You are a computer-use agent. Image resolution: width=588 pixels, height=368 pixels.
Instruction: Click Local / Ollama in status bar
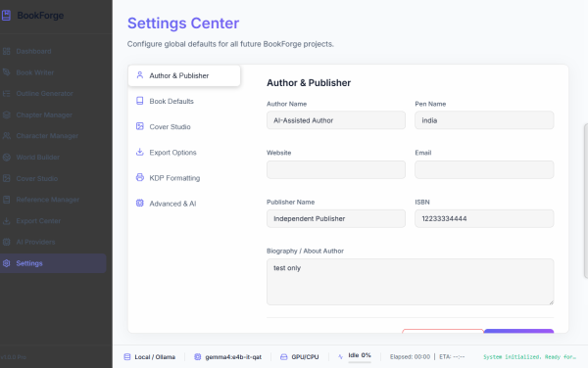(155, 357)
